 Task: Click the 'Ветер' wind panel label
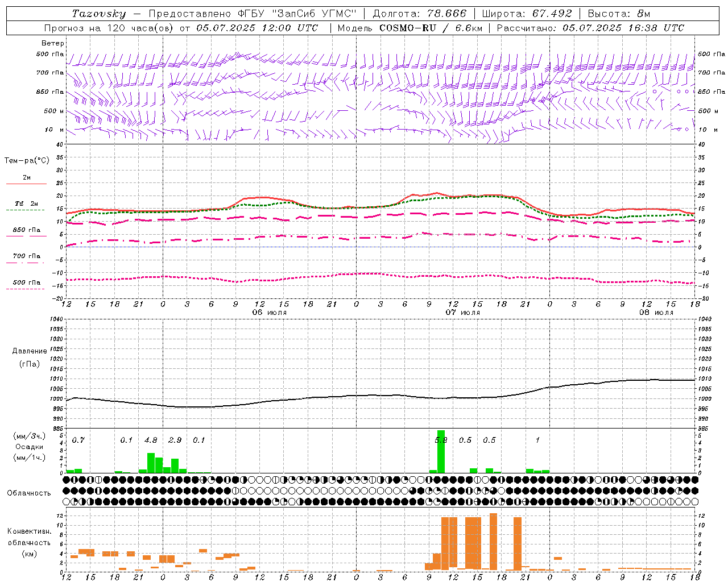click(x=53, y=43)
